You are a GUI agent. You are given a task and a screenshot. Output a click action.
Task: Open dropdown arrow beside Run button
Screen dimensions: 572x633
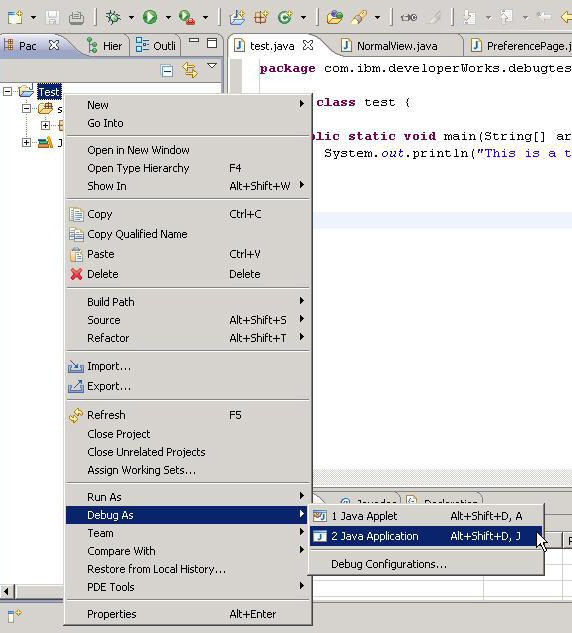tap(168, 17)
